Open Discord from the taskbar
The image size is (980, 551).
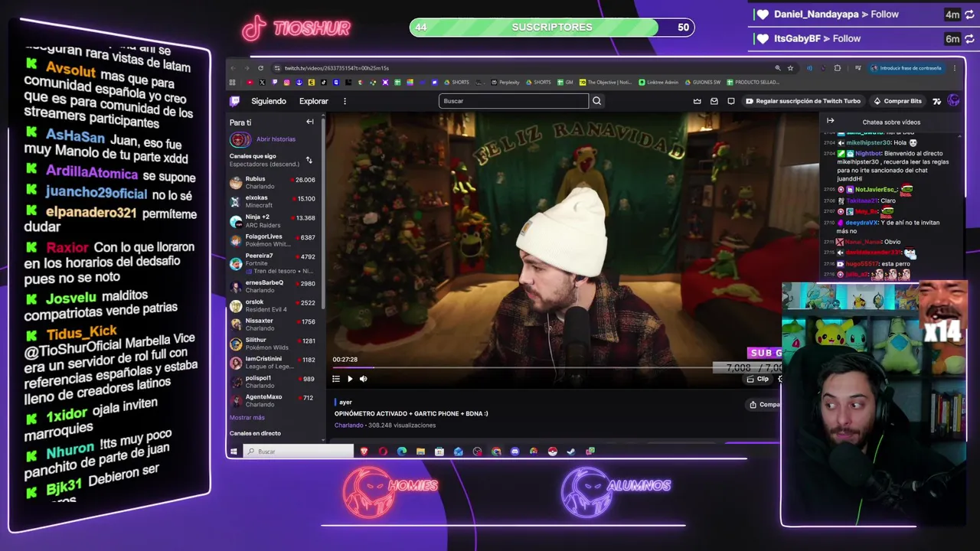click(514, 452)
